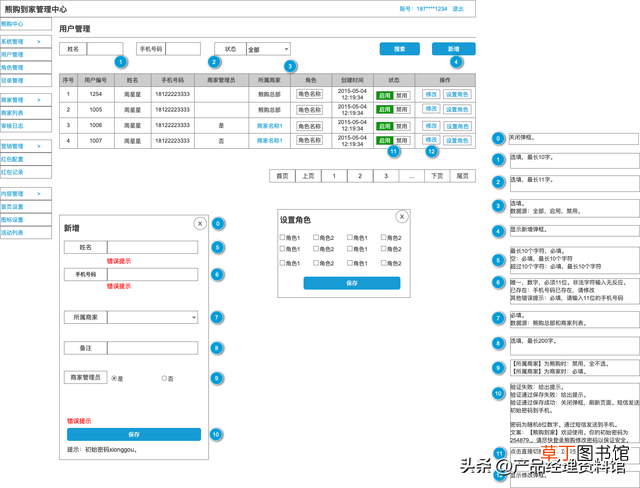This screenshot has height=488, width=640.
Task: Click 启用 for user 1005
Action: pos(384,109)
